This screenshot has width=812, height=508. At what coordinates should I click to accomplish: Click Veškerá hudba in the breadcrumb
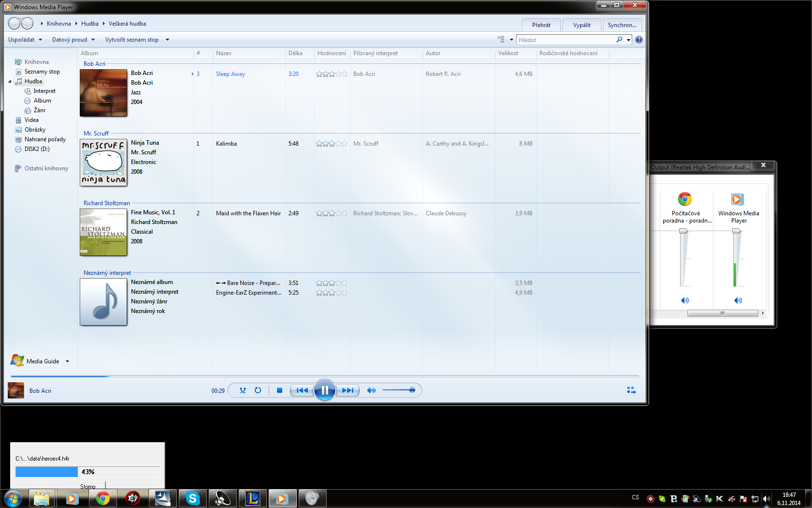127,24
